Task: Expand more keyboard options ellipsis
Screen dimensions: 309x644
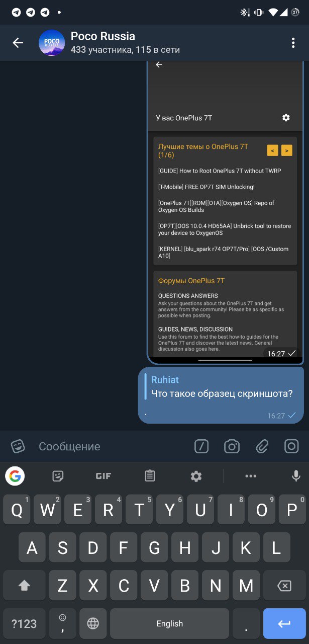Action: (x=251, y=476)
